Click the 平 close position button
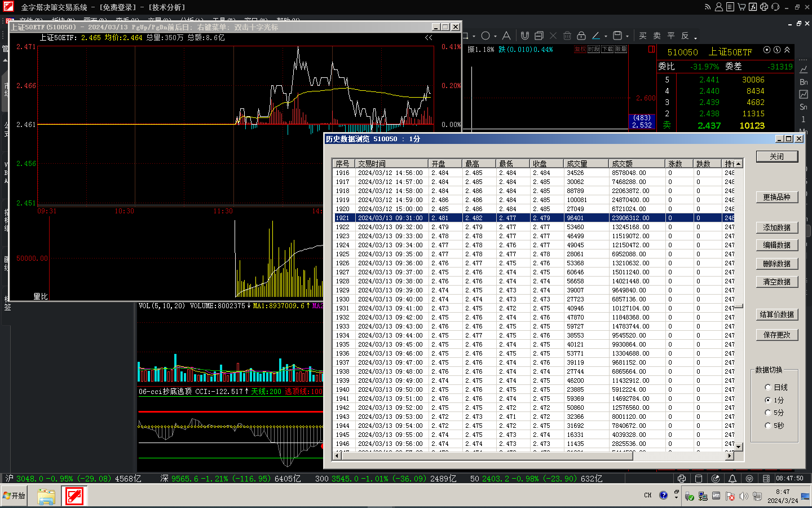Image resolution: width=812 pixels, height=508 pixels. coord(671,36)
